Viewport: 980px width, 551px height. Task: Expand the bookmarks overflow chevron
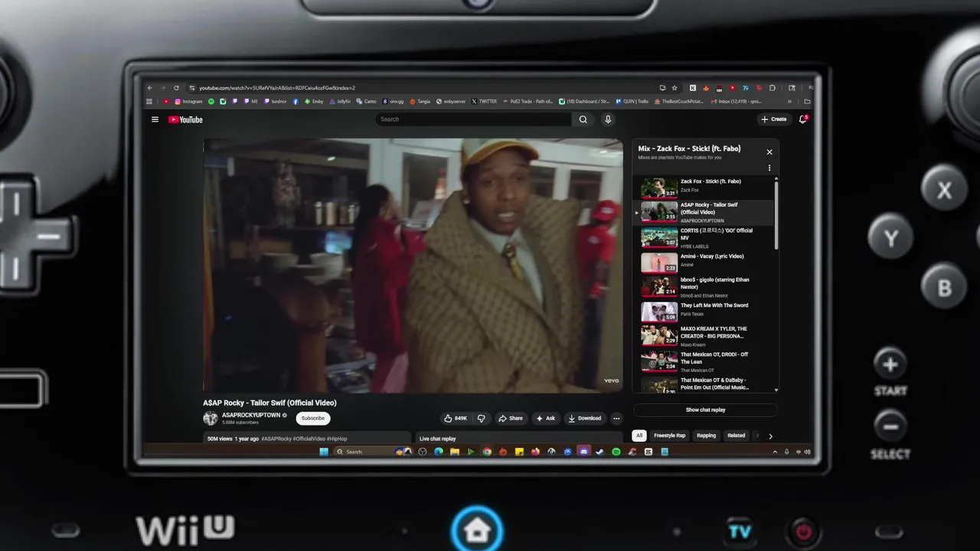point(789,101)
